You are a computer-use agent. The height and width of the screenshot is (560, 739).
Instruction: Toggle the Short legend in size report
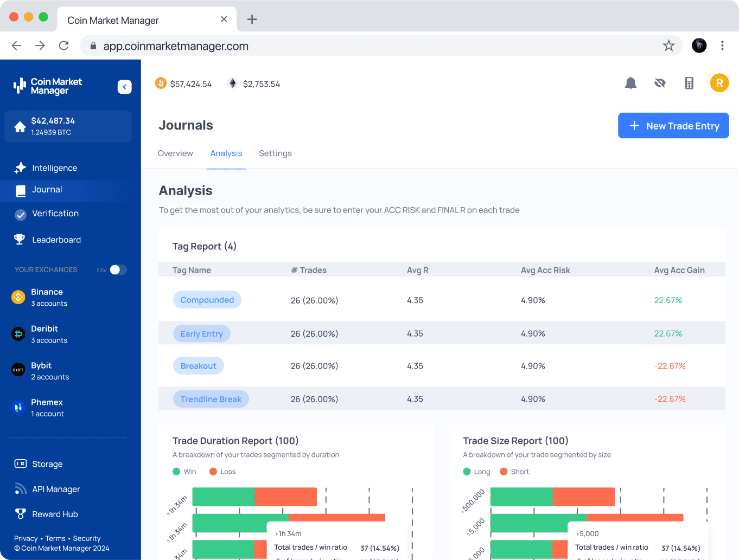point(514,472)
